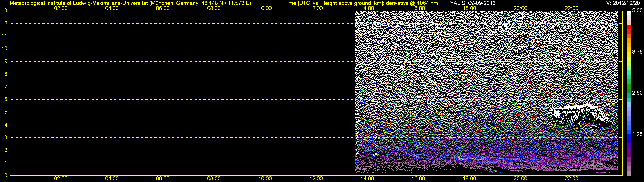
Task: Click the 12:00 label on the bottom time axis
Action: coord(316,179)
